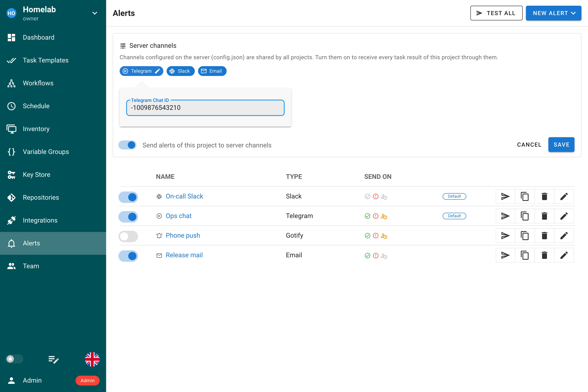Select the Telegram server channel chip

coord(141,71)
